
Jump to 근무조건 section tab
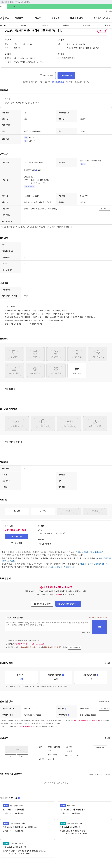(24, 25)
